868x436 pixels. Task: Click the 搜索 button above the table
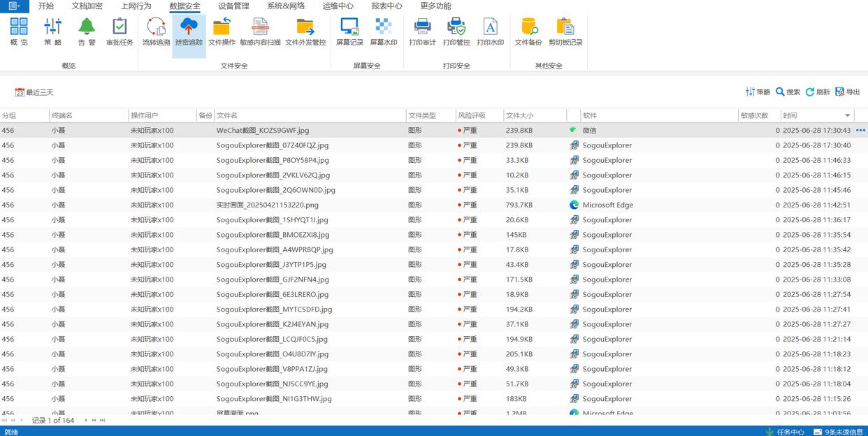point(788,92)
